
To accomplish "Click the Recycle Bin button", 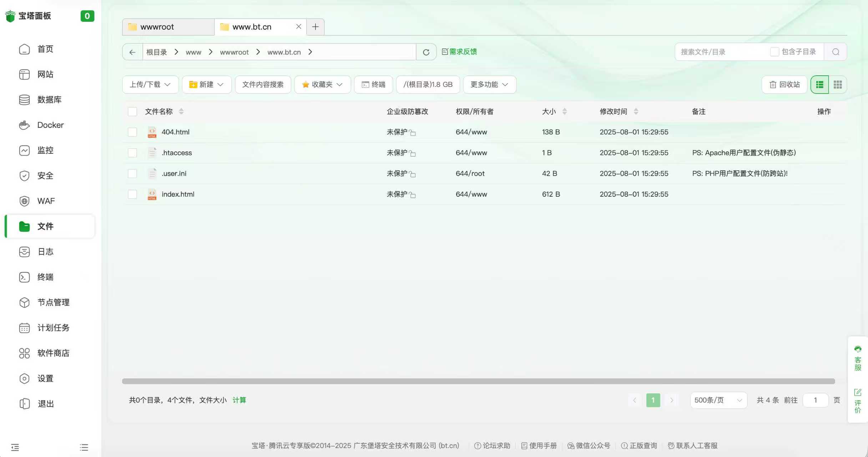I will click(x=784, y=85).
